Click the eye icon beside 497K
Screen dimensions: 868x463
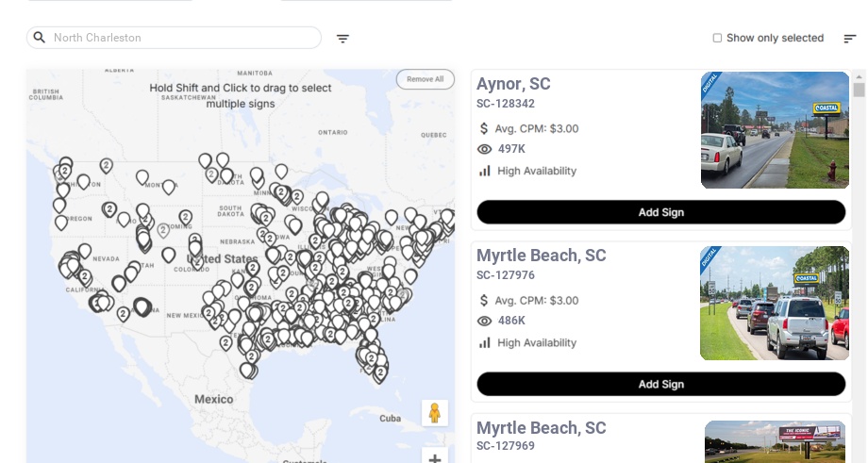pos(484,149)
